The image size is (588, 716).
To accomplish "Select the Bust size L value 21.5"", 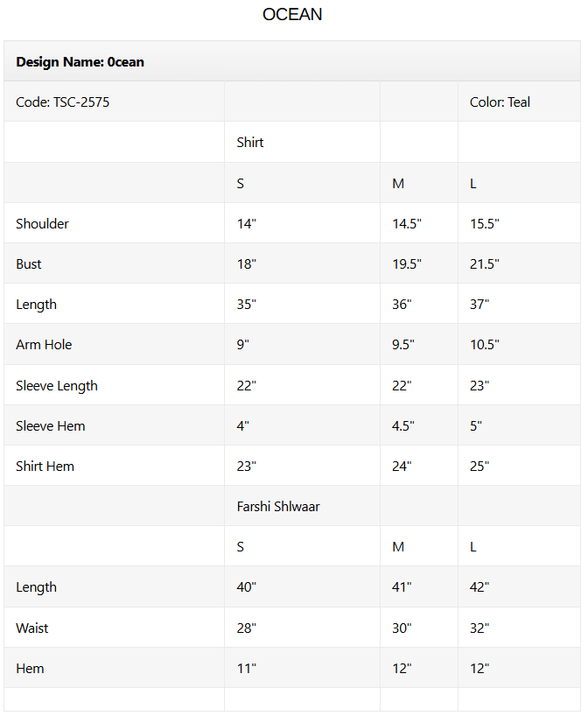I will 485,264.
